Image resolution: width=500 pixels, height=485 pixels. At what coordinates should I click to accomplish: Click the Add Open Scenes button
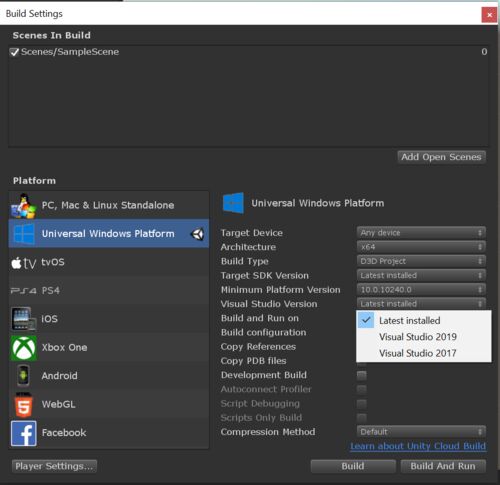coord(441,157)
